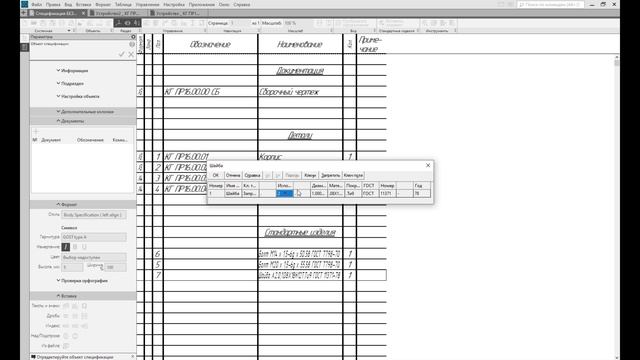Open the Таблица menu

pos(123,4)
